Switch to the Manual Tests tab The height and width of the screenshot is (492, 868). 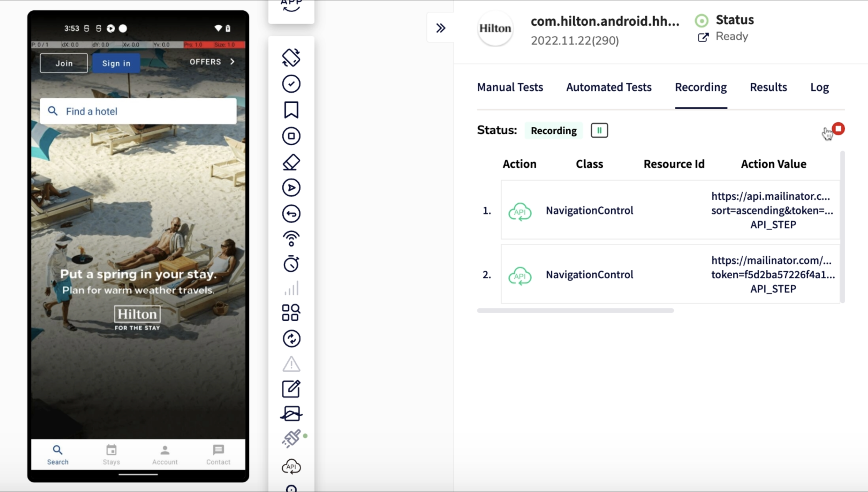[x=510, y=87]
